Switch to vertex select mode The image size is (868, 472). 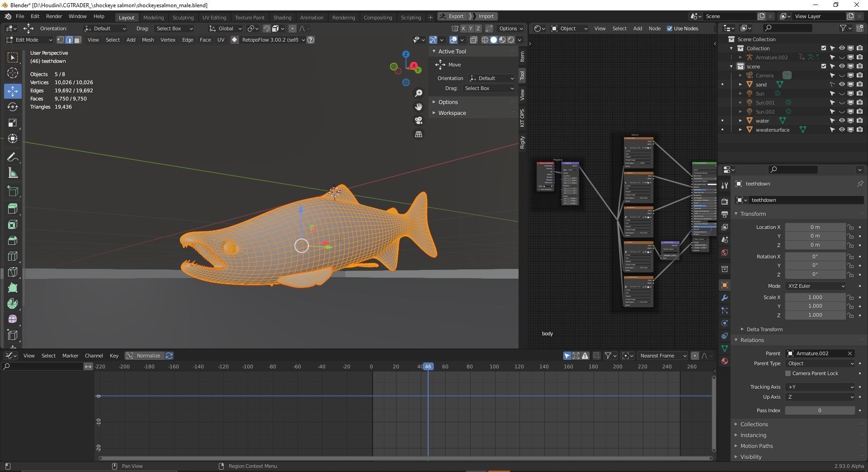pos(61,40)
